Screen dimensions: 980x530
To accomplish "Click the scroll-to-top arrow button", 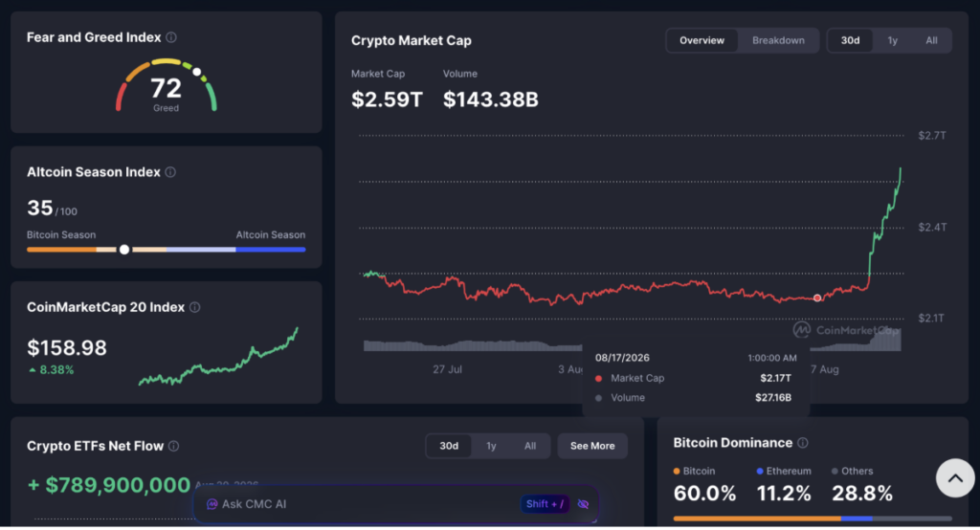I will point(955,478).
